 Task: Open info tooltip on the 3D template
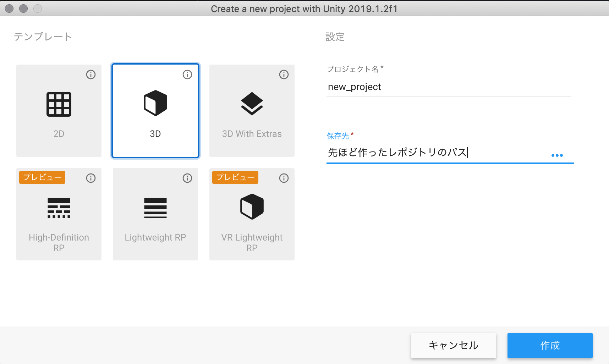[x=187, y=75]
